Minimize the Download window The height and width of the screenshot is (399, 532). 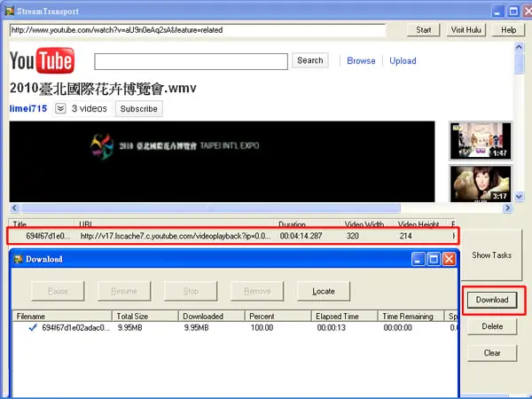(418, 259)
